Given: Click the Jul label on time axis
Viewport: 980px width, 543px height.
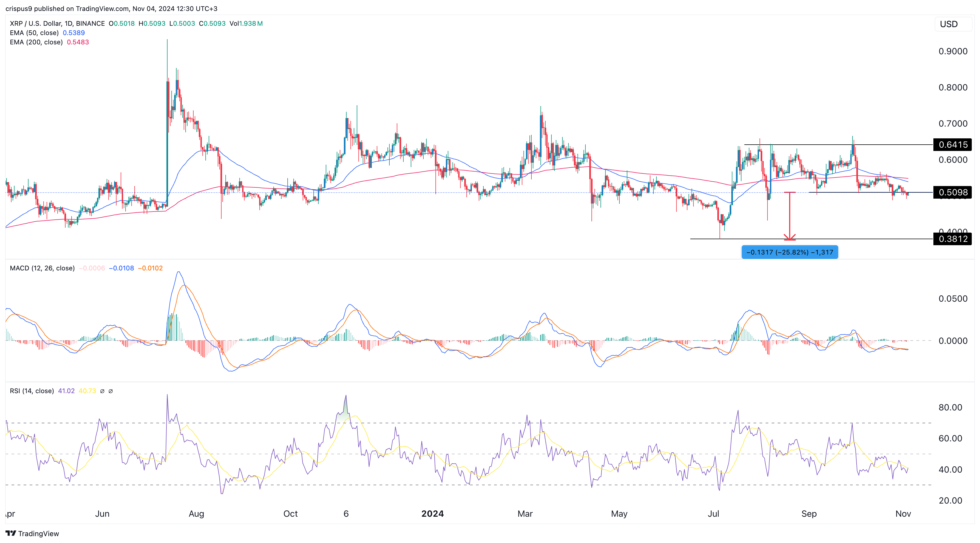Looking at the screenshot, I should pos(713,514).
